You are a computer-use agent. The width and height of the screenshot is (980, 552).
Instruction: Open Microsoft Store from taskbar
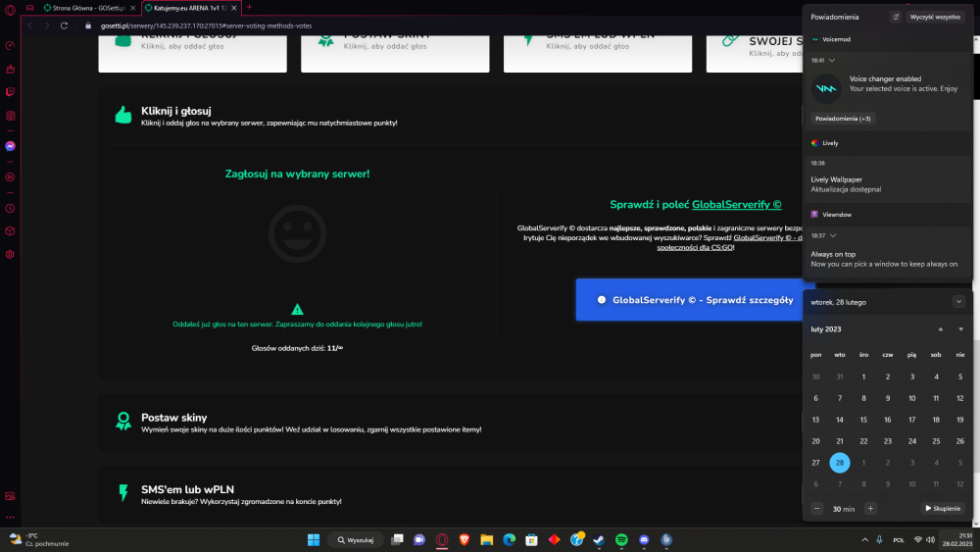click(532, 539)
